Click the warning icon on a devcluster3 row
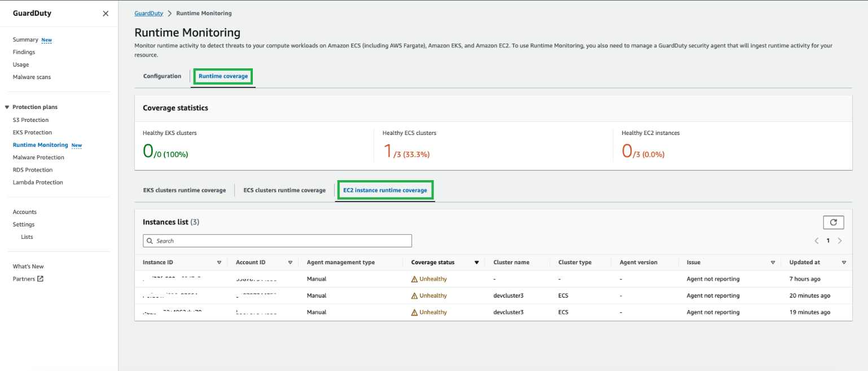 (416, 295)
